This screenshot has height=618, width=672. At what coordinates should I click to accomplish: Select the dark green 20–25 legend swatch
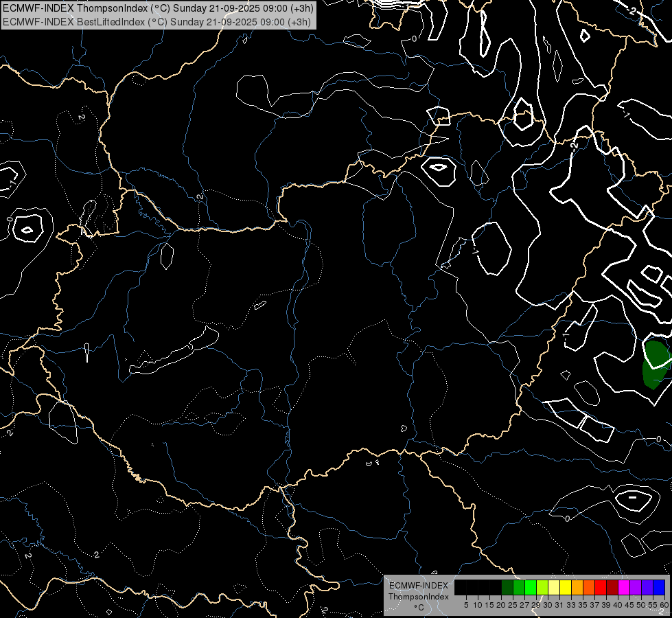coord(507,588)
